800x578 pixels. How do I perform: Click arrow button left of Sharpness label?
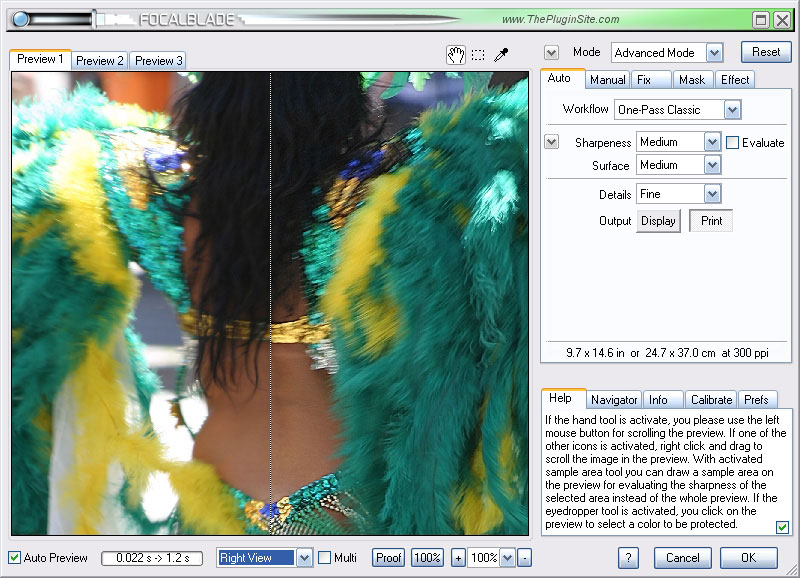[551, 142]
